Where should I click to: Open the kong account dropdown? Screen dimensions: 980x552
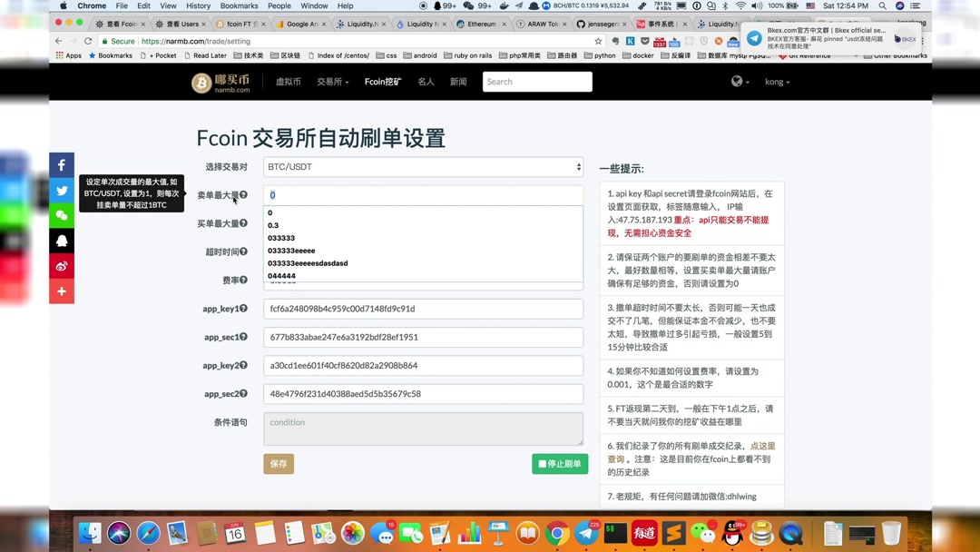pyautogui.click(x=778, y=82)
